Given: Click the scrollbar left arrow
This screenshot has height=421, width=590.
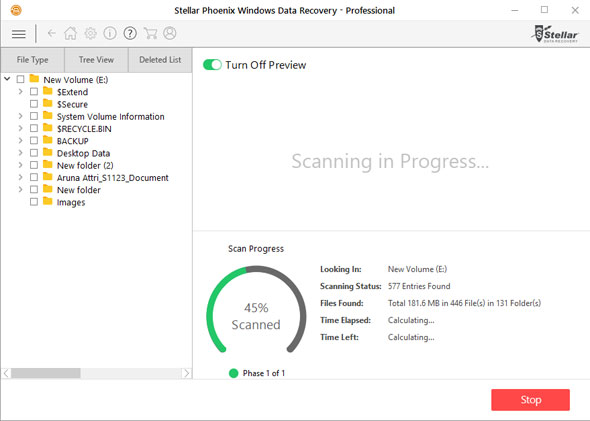Looking at the screenshot, I should point(6,373).
